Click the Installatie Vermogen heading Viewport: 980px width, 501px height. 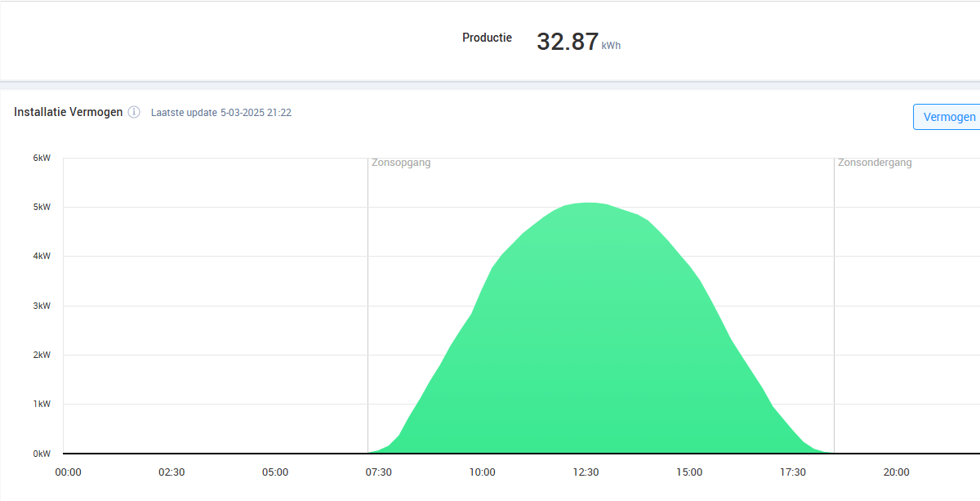pos(69,112)
